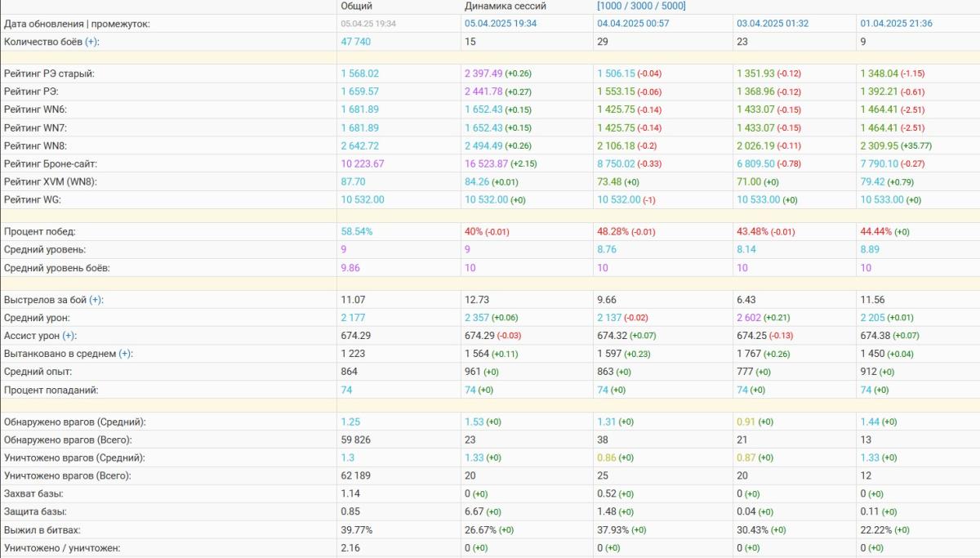Viewport: 980px width, 558px height.
Task: Open session dated 01.04.2025 21:36
Action: pyautogui.click(x=896, y=24)
